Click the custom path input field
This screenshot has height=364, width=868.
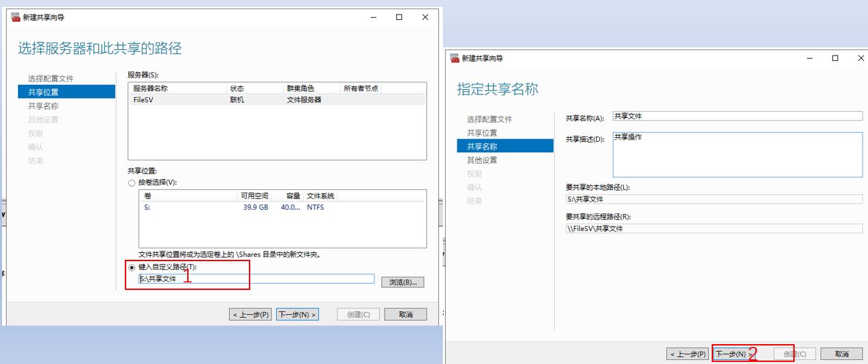coord(256,279)
